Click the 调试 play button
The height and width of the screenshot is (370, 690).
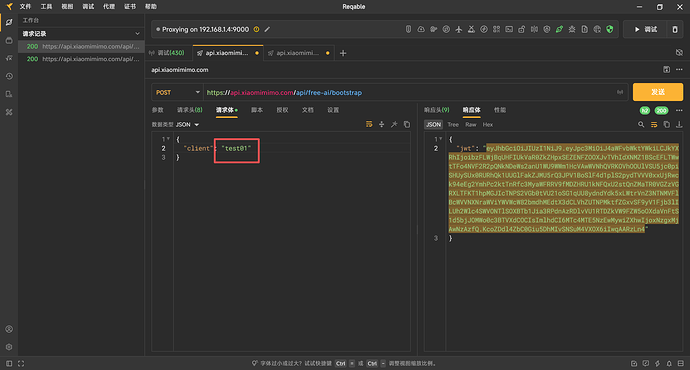coord(646,29)
